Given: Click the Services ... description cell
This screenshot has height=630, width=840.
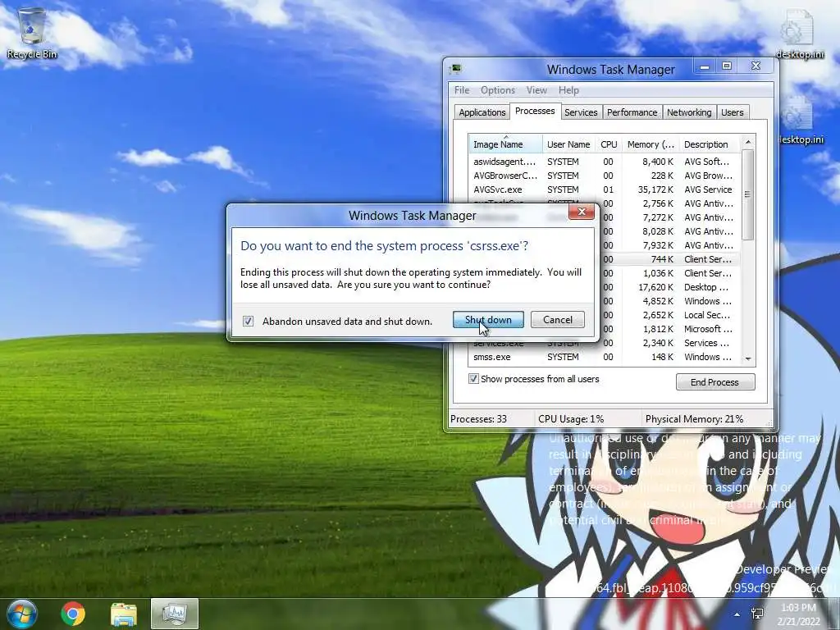Looking at the screenshot, I should tap(706, 343).
